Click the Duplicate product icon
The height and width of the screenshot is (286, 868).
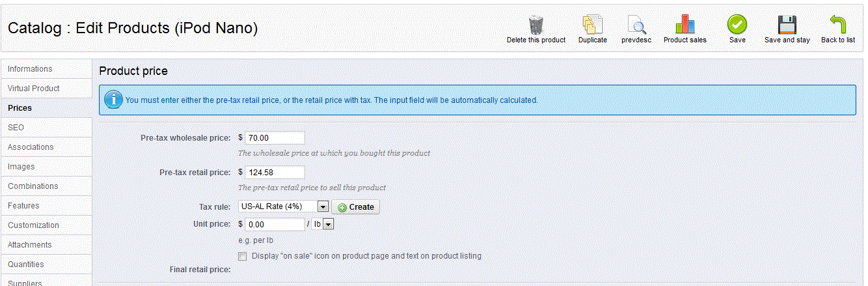click(x=592, y=25)
